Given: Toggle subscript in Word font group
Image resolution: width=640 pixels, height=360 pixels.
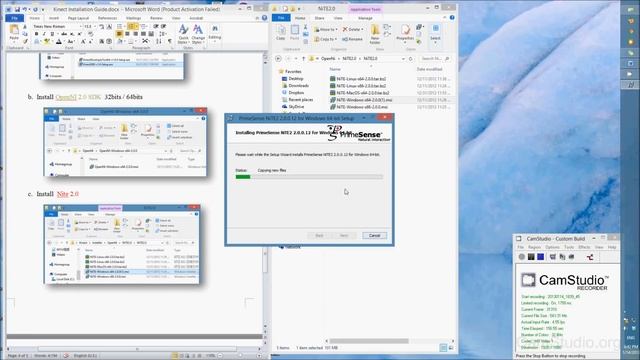Looking at the screenshot, I should pos(72,34).
